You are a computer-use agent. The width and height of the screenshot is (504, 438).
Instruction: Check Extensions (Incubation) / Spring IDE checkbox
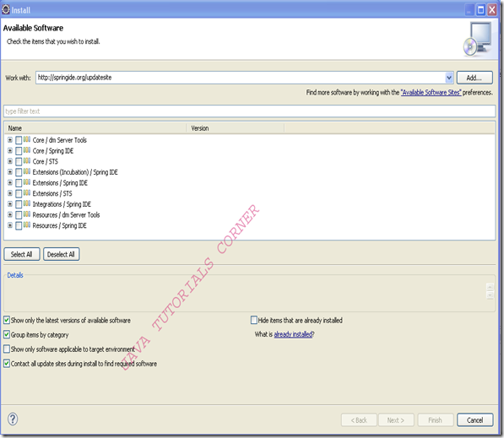(19, 172)
